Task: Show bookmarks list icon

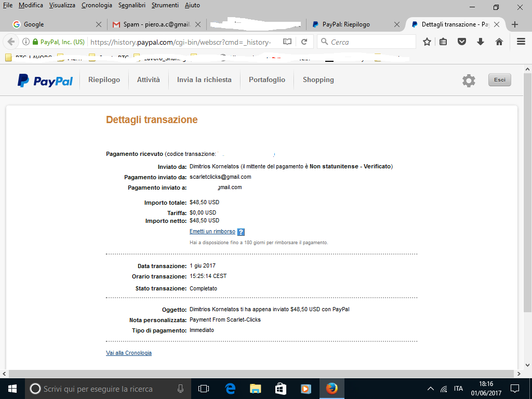Action: pos(443,42)
